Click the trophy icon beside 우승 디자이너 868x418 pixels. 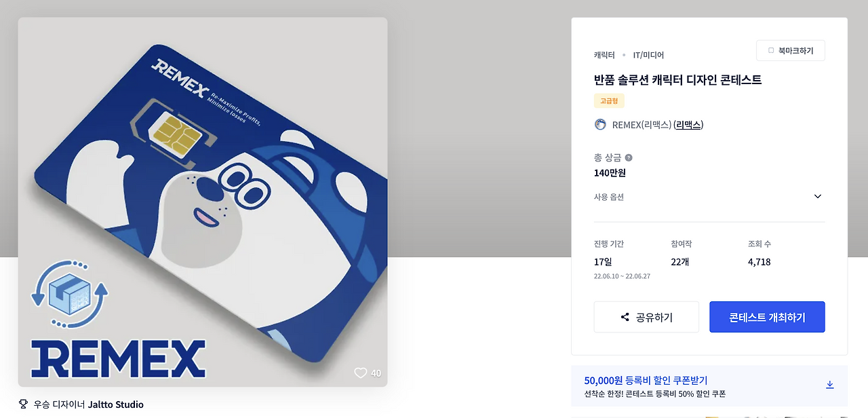point(23,404)
